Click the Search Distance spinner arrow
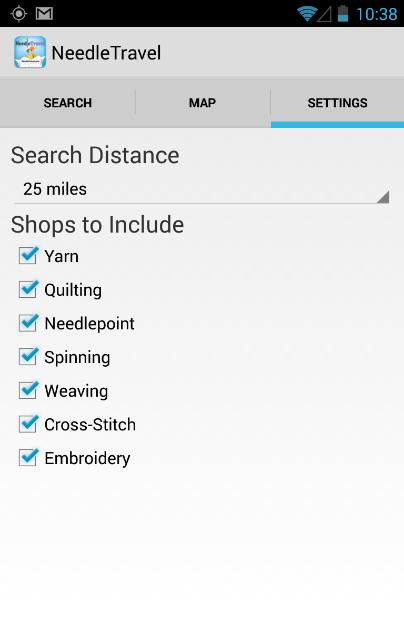 (x=383, y=197)
